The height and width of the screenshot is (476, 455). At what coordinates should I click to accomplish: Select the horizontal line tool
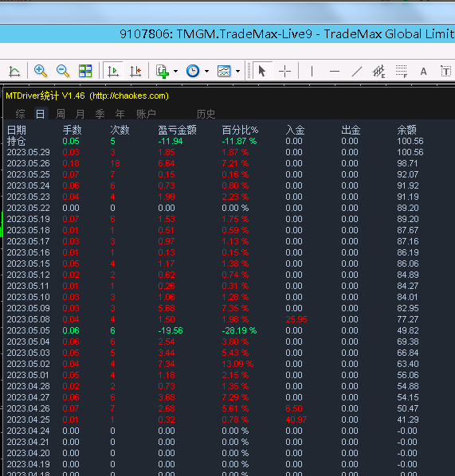[x=335, y=72]
